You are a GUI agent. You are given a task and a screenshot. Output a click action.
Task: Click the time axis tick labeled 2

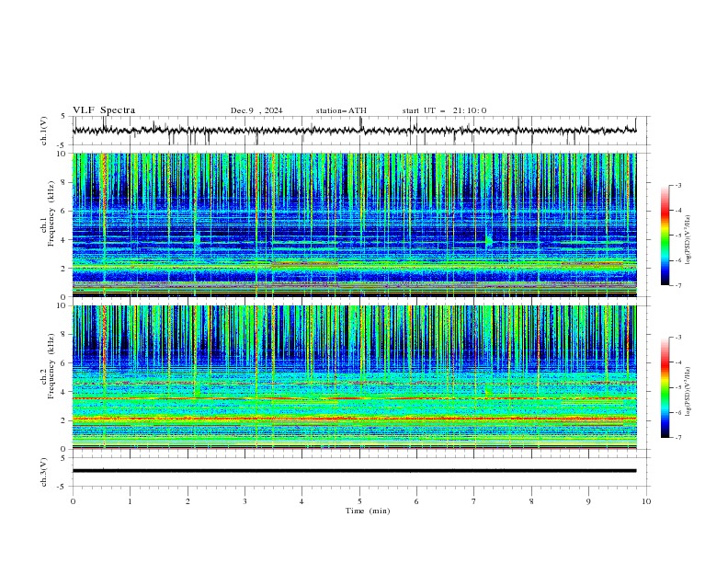point(188,501)
